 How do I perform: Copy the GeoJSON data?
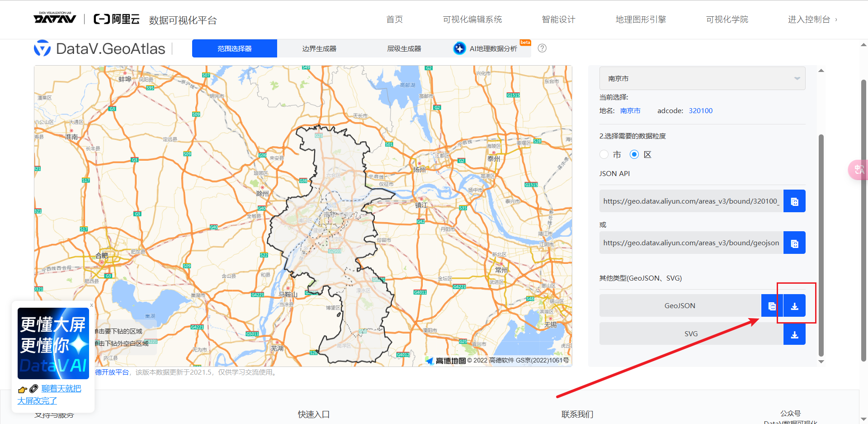pyautogui.click(x=772, y=306)
